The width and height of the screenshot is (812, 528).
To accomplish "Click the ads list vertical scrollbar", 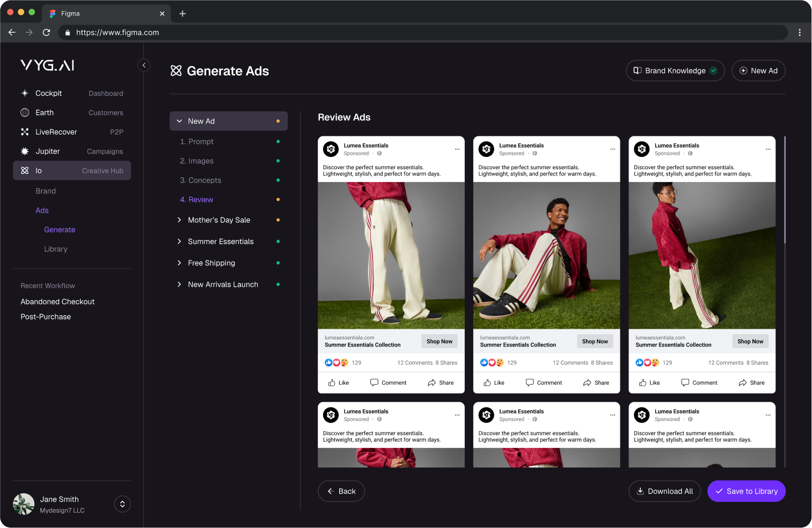I will click(x=785, y=190).
